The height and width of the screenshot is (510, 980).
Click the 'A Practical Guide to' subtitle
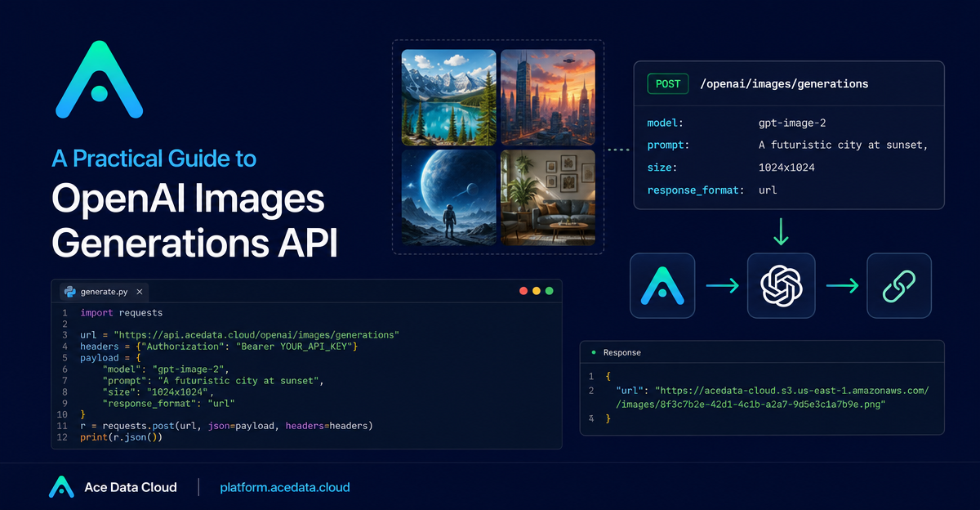154,158
